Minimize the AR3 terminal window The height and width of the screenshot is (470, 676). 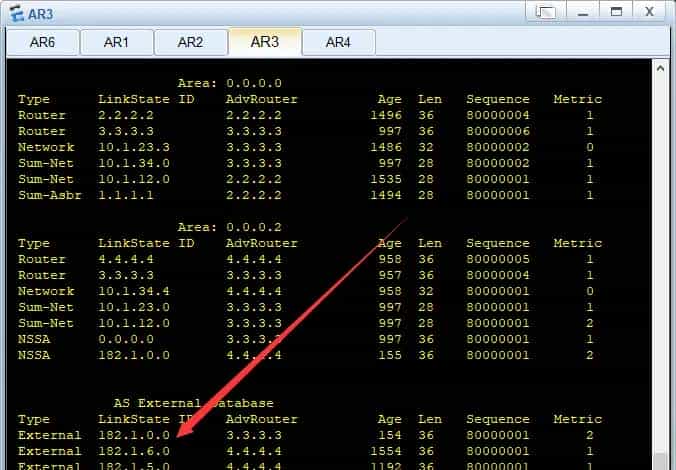583,12
